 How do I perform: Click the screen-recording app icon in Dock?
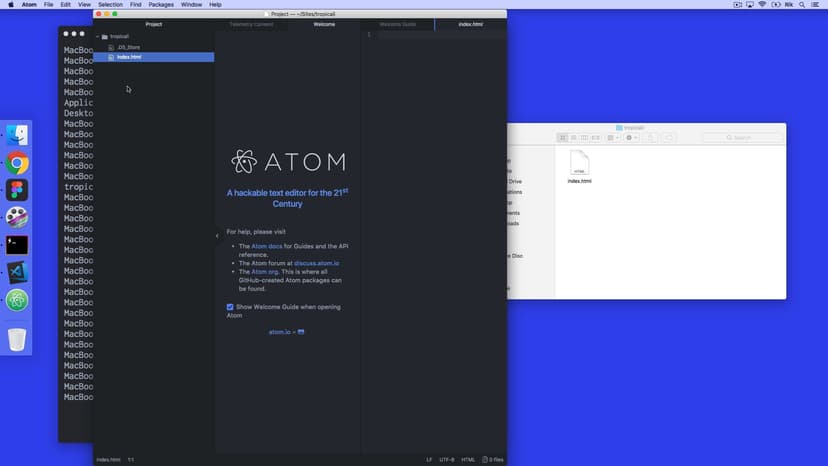click(x=17, y=218)
